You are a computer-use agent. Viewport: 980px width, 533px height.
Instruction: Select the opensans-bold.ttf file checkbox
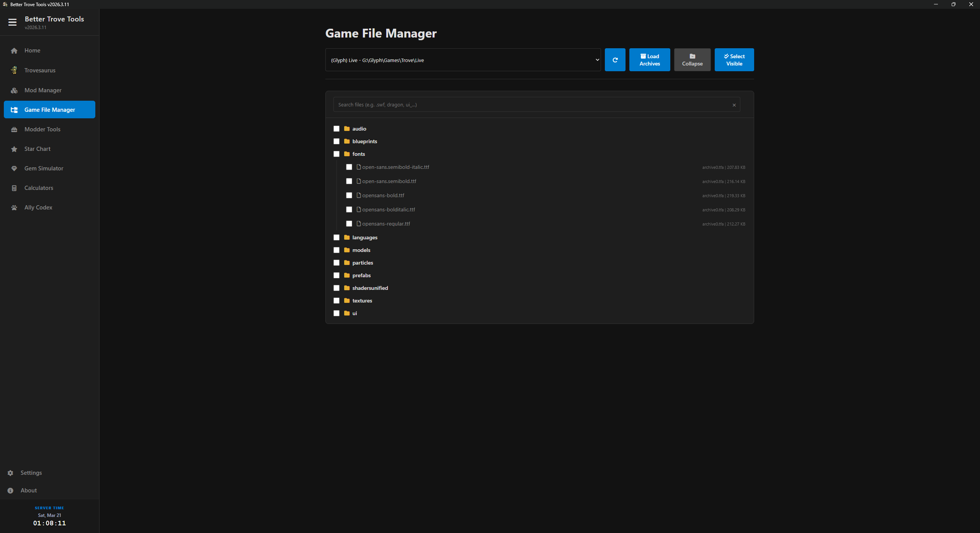point(349,195)
